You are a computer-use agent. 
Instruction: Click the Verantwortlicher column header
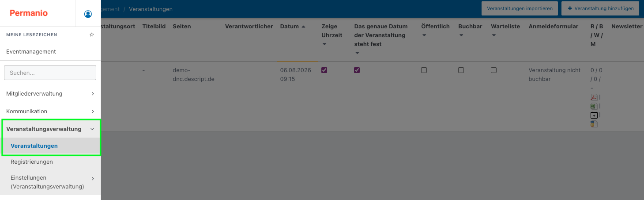coord(249,27)
